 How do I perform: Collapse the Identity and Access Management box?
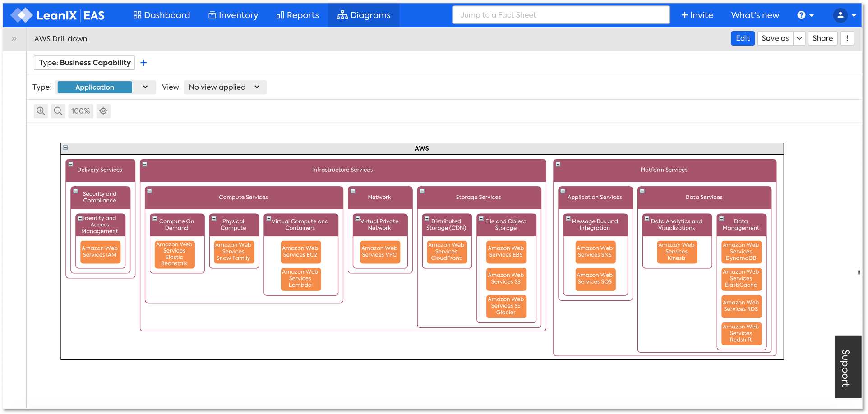click(80, 218)
